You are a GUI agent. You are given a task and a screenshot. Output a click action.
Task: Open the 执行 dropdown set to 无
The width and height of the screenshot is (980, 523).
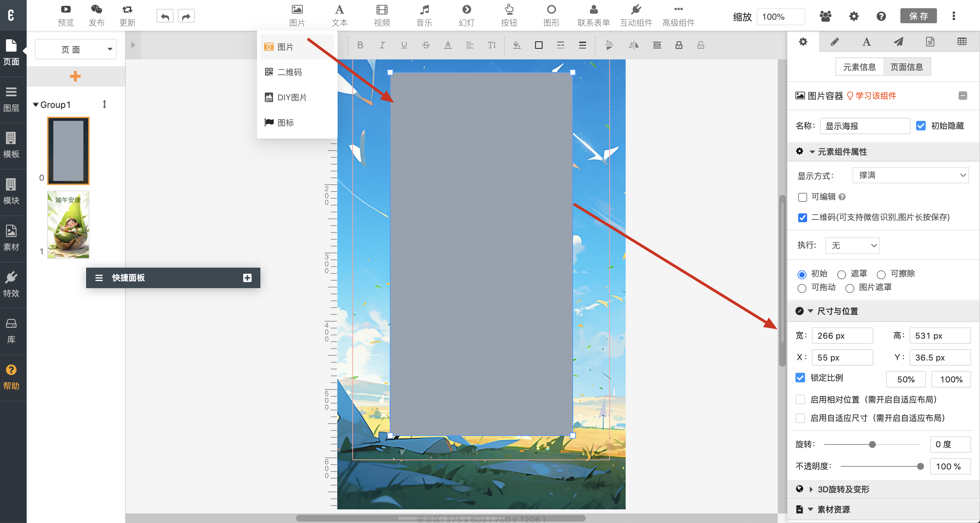tap(852, 245)
